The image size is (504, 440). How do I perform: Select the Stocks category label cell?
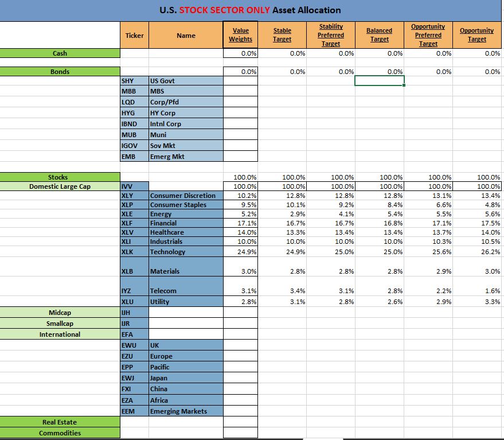click(60, 177)
